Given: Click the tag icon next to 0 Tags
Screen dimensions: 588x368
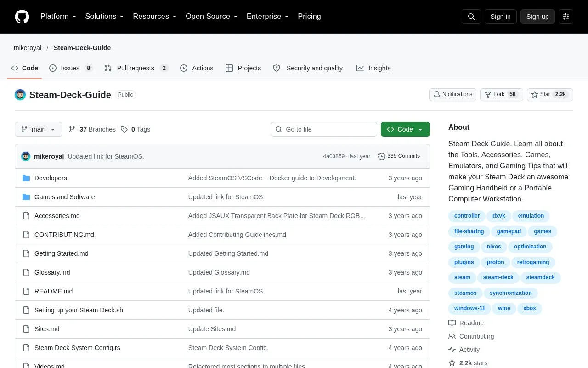Looking at the screenshot, I should pos(124,129).
